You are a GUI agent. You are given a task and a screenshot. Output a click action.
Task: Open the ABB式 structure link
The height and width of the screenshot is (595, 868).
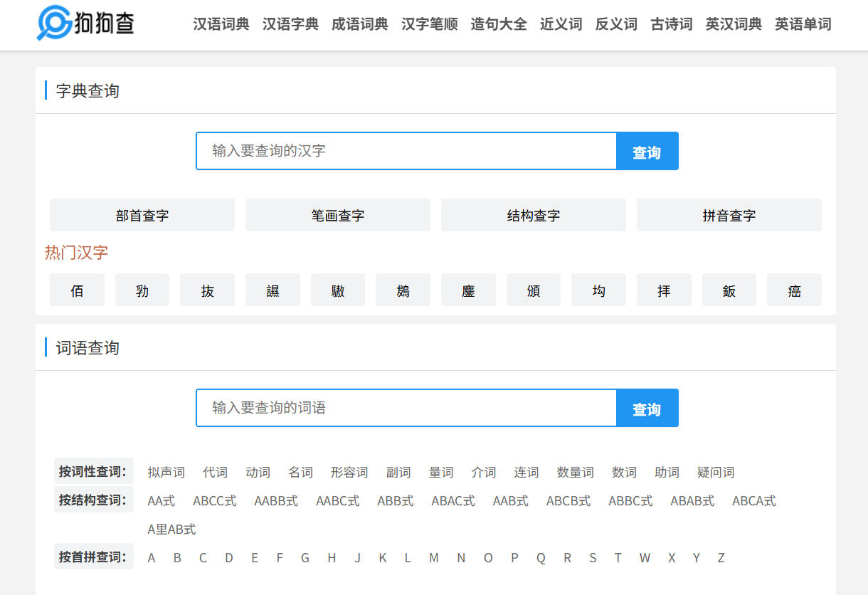pyautogui.click(x=396, y=500)
